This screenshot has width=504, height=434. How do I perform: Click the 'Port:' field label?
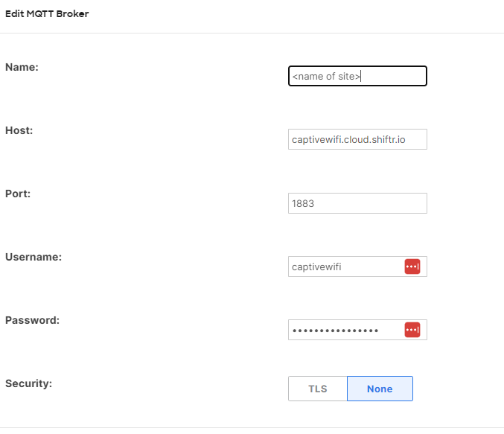coord(19,194)
